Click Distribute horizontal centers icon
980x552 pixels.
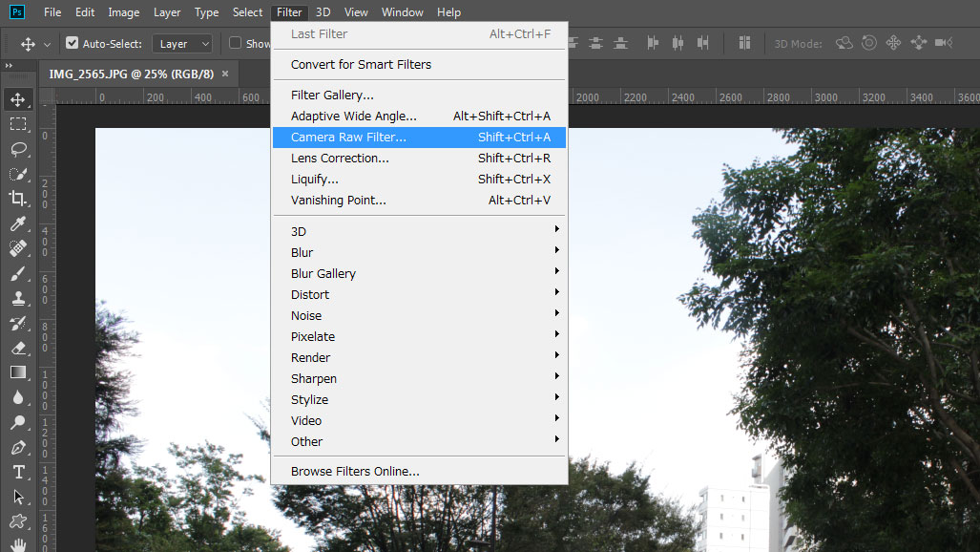678,43
